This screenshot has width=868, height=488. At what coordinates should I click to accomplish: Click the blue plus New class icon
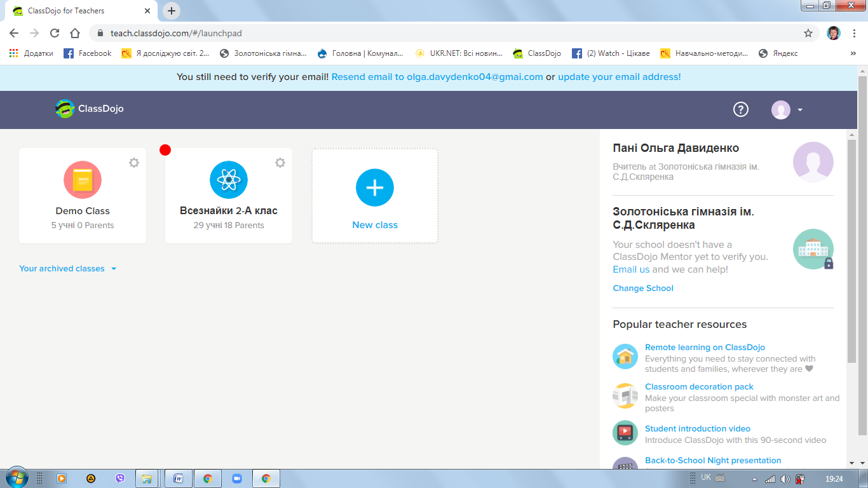[x=375, y=187]
